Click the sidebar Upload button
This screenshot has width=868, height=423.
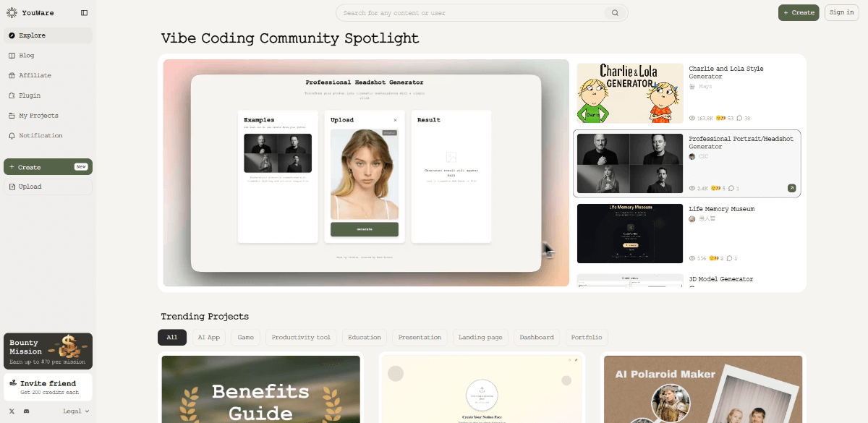pos(48,187)
